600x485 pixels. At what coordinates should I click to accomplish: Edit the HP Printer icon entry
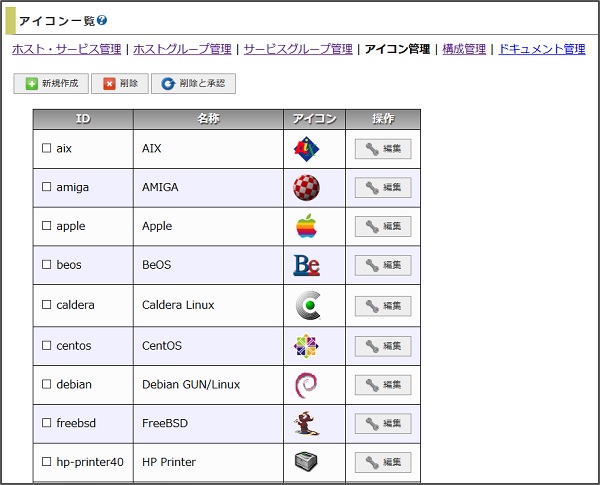click(383, 462)
